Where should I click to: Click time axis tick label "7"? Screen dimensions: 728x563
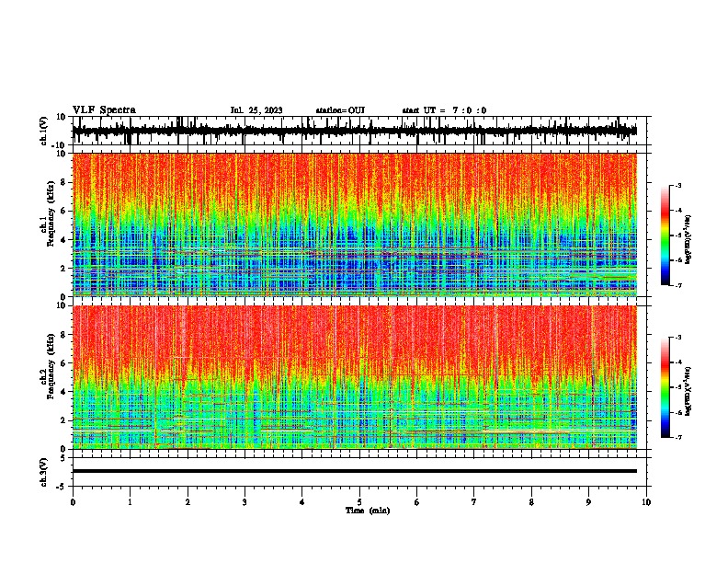coord(474,502)
